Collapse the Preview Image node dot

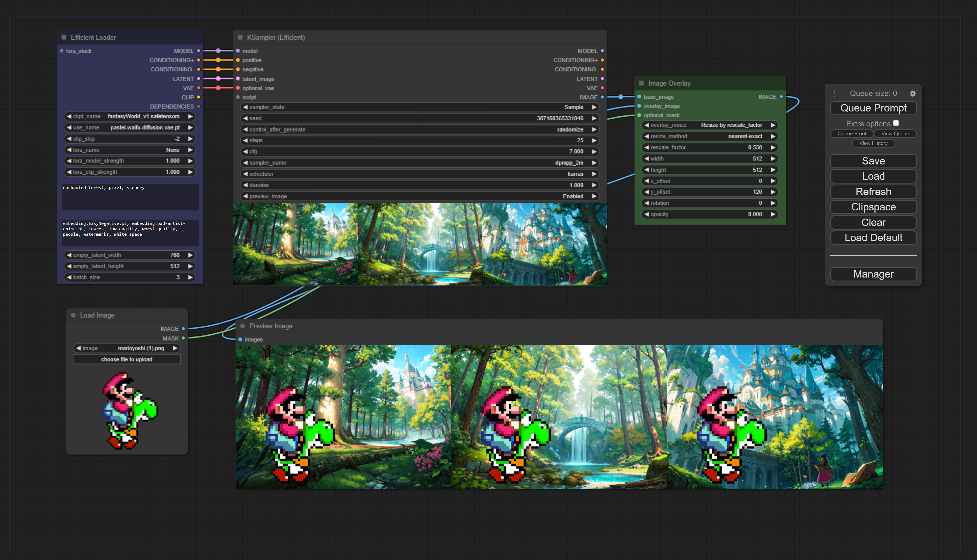(242, 326)
